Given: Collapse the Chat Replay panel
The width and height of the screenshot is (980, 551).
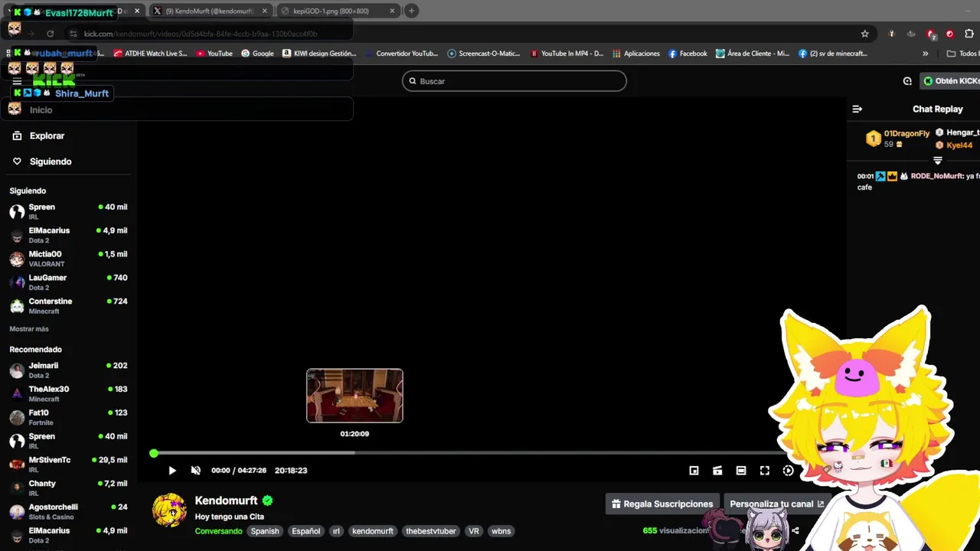Looking at the screenshot, I should coord(857,109).
